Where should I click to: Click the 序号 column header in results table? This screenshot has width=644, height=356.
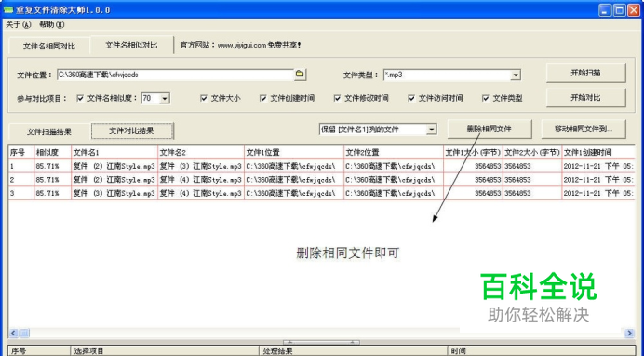pyautogui.click(x=21, y=153)
